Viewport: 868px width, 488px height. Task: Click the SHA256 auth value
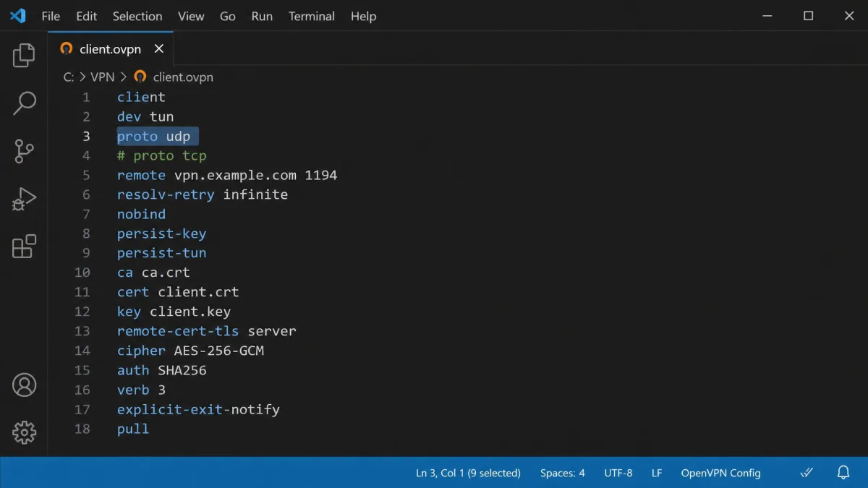(182, 370)
